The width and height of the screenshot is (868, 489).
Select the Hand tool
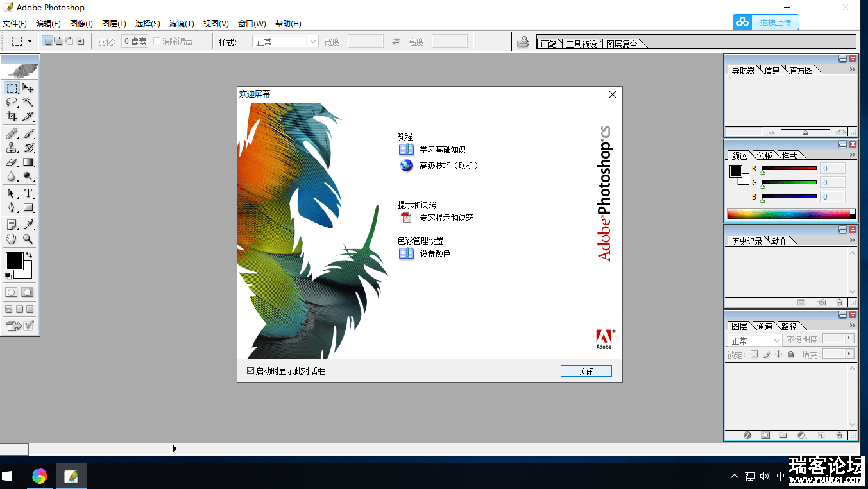12,239
